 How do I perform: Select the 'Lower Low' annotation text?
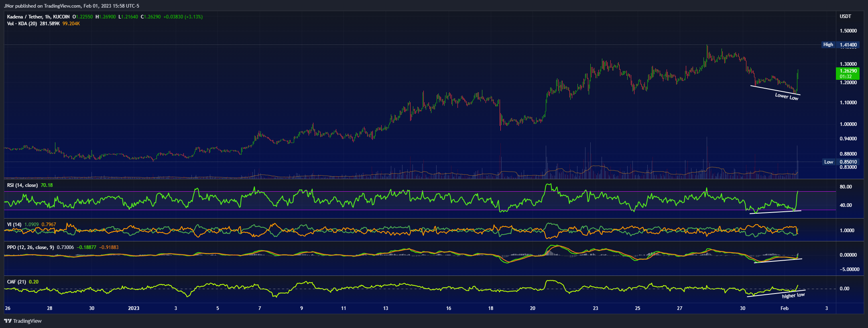click(x=787, y=97)
